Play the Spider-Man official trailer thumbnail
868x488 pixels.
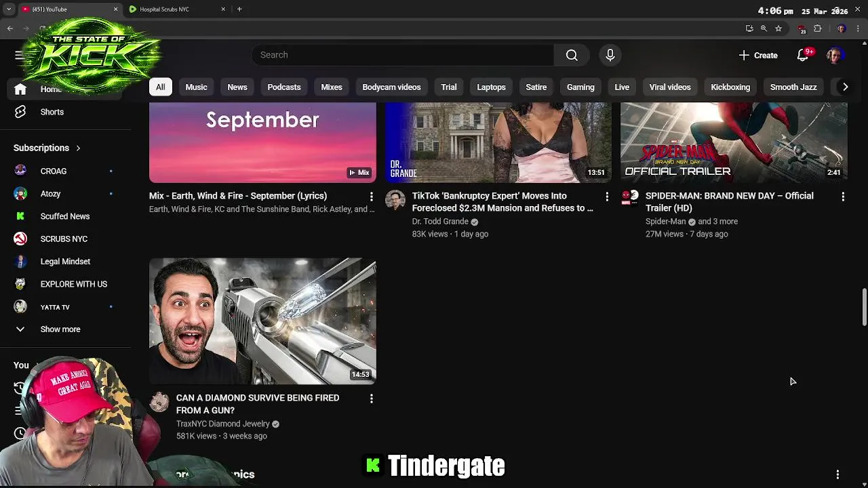[x=734, y=142]
